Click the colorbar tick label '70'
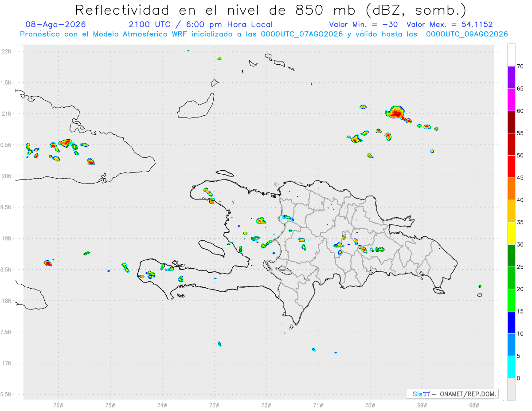The image size is (532, 411). 520,67
